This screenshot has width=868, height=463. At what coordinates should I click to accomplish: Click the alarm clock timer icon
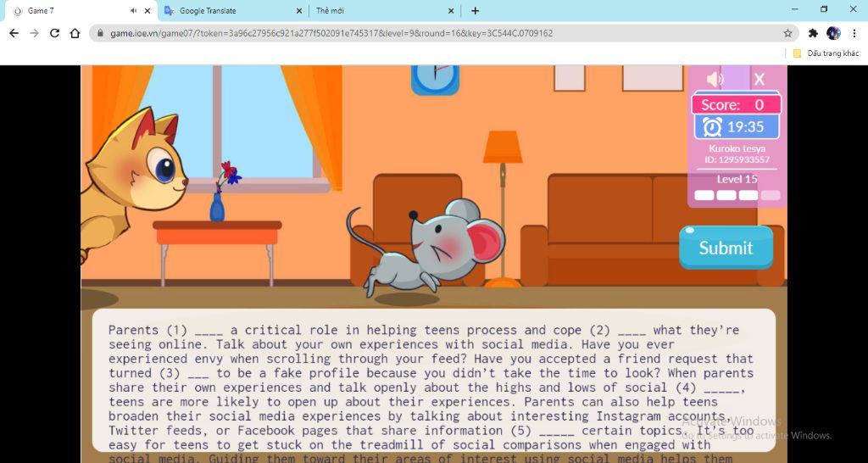coord(712,127)
